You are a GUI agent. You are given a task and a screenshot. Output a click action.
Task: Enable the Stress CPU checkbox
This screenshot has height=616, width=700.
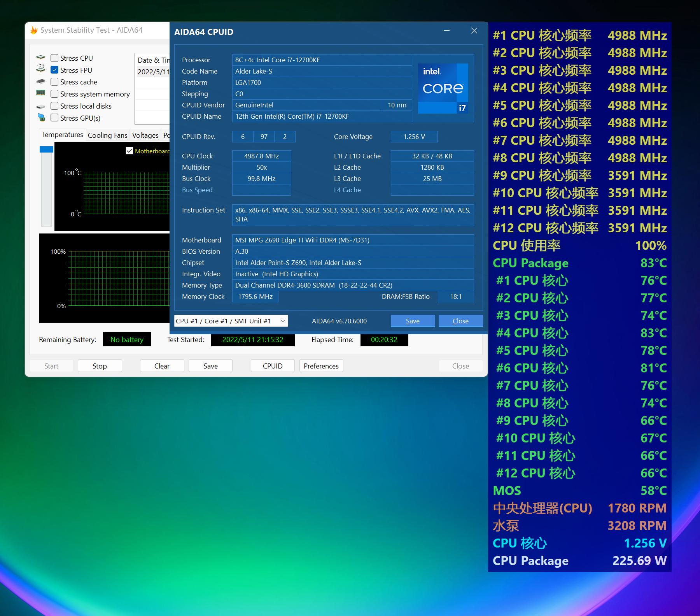[x=54, y=58]
